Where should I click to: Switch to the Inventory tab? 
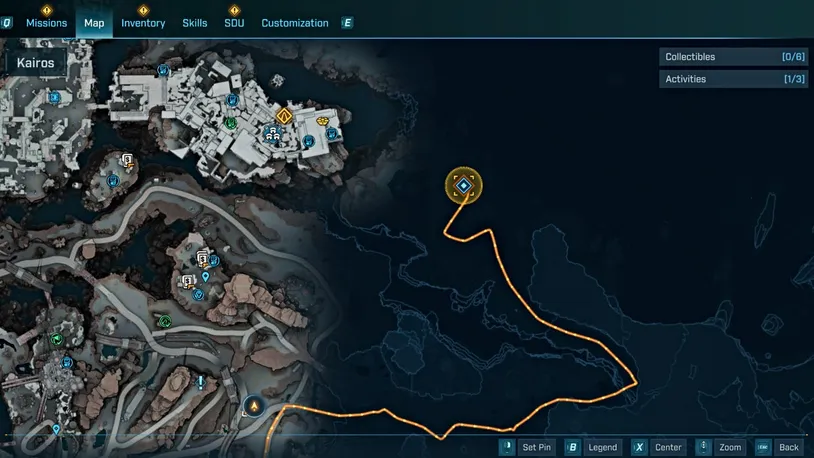coord(143,23)
